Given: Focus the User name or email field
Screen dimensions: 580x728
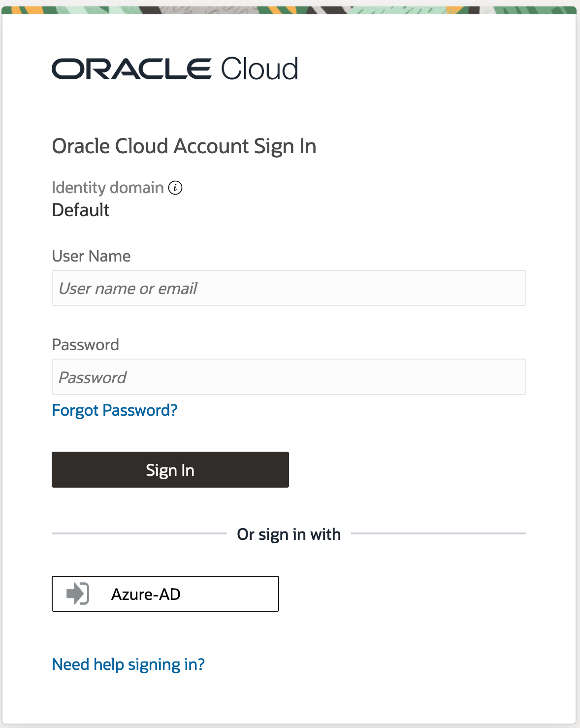Looking at the screenshot, I should tap(289, 288).
